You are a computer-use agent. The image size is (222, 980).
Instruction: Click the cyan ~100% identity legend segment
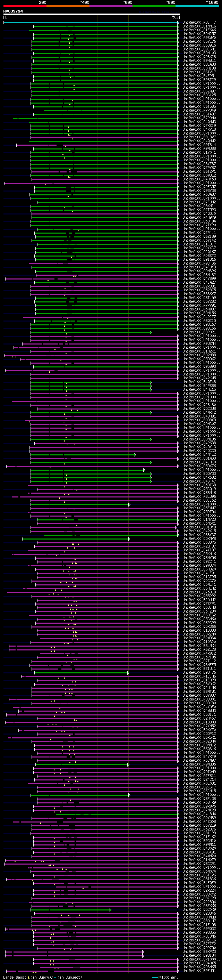(x=197, y=6)
